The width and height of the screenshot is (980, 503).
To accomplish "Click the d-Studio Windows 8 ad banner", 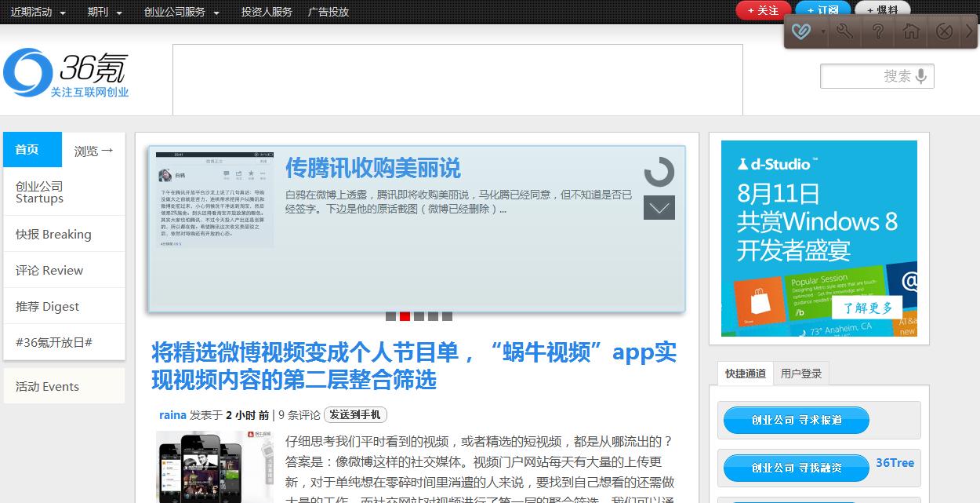I will (819, 239).
